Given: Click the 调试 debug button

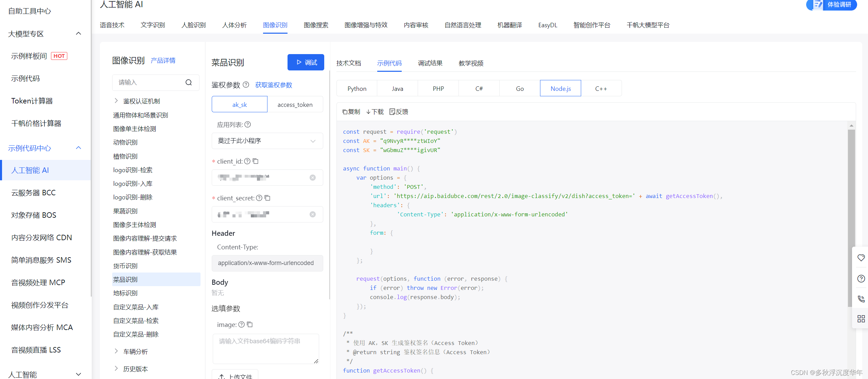Looking at the screenshot, I should tap(306, 62).
